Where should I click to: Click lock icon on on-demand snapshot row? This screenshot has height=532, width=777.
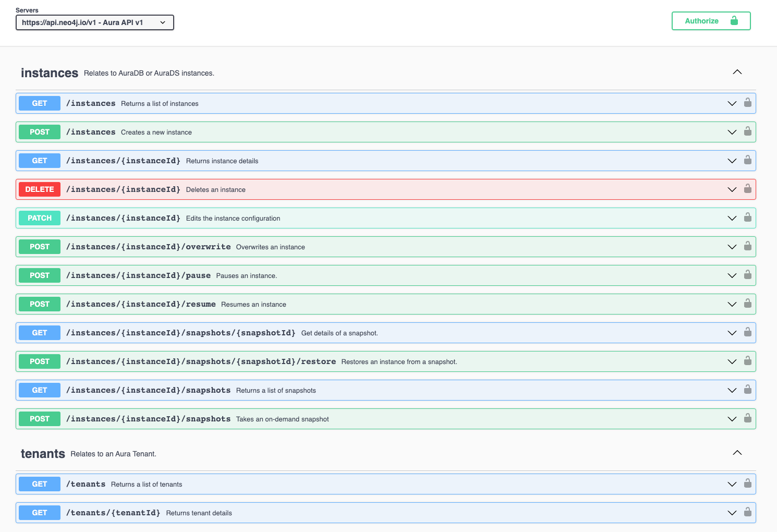pos(748,418)
